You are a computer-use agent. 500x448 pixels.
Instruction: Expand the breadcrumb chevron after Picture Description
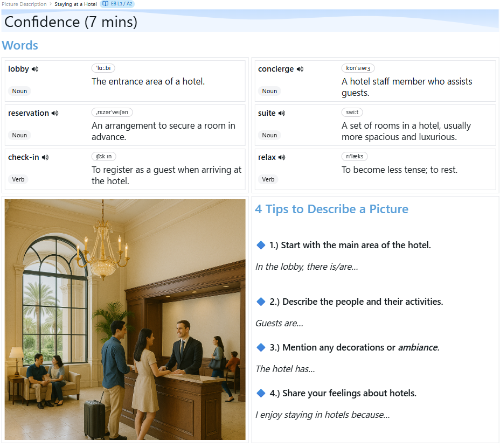click(50, 4)
